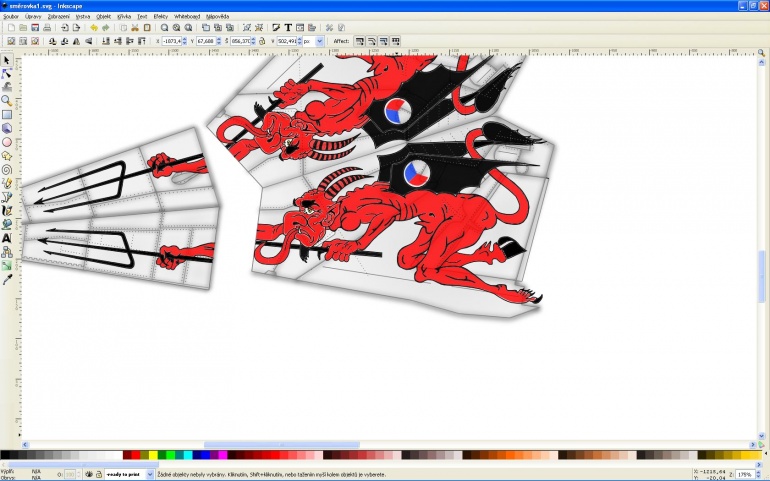
Task: Open the Objekt menu
Action: 104,16
